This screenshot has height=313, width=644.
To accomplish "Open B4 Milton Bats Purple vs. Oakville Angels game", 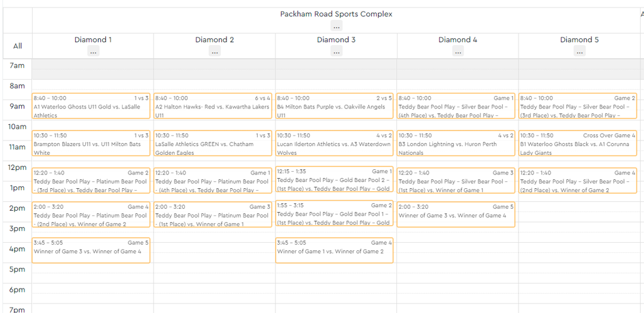I will (334, 107).
